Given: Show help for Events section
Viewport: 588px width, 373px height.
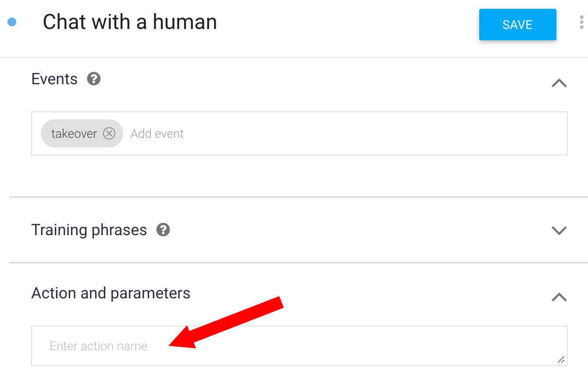Looking at the screenshot, I should click(x=94, y=79).
